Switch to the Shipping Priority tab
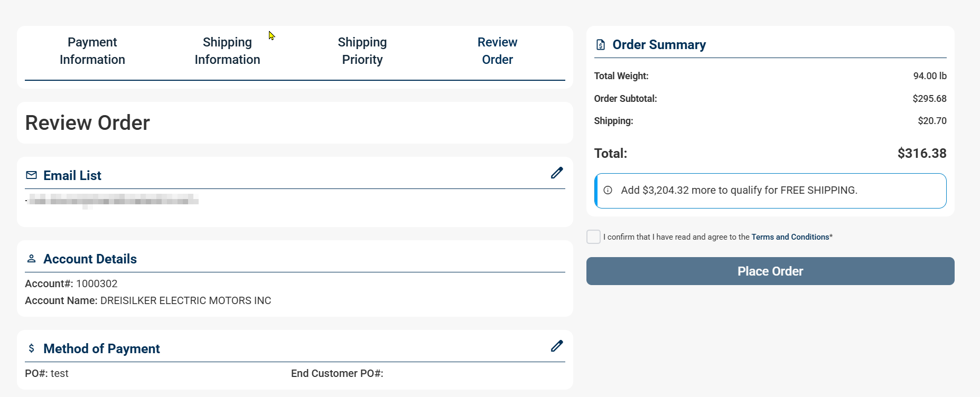The image size is (980, 397). point(362,51)
